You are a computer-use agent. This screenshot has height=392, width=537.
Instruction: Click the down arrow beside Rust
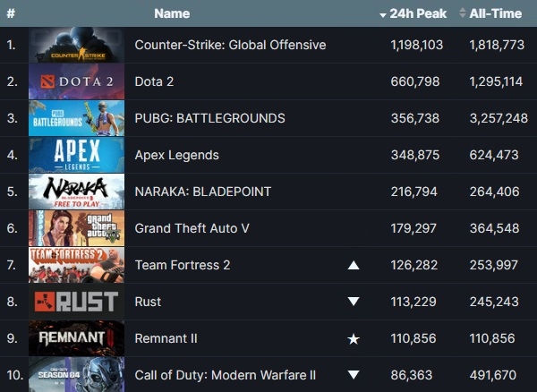pyautogui.click(x=354, y=302)
